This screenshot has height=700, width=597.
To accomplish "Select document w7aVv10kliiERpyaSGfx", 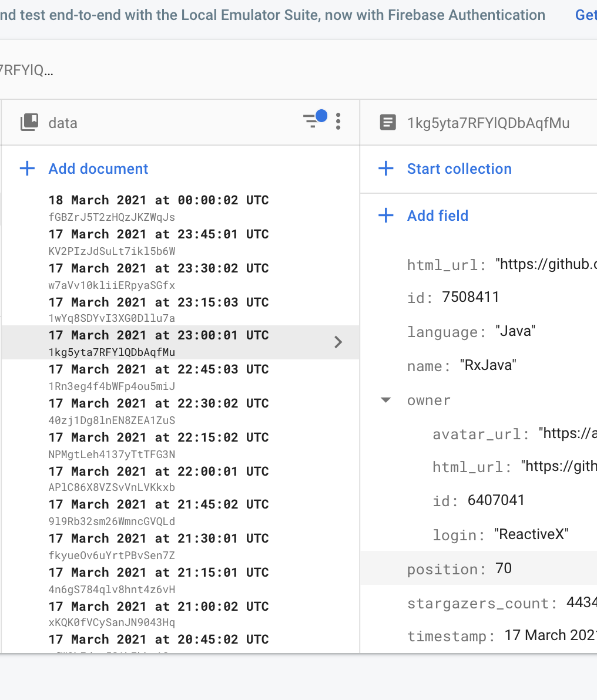I will [112, 285].
